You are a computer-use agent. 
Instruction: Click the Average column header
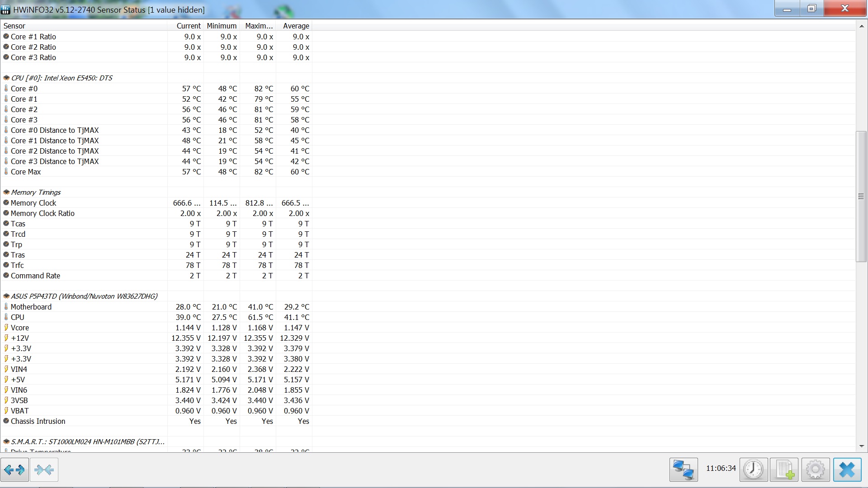tap(296, 26)
